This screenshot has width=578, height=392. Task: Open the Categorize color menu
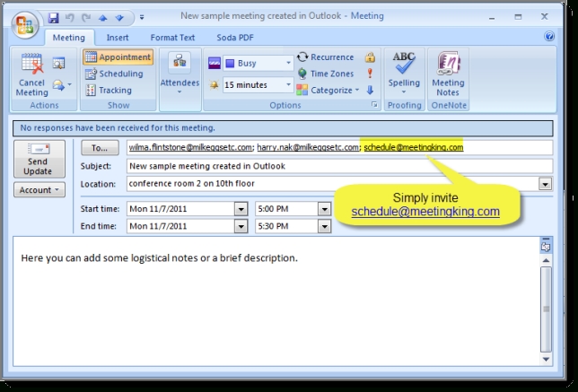328,91
